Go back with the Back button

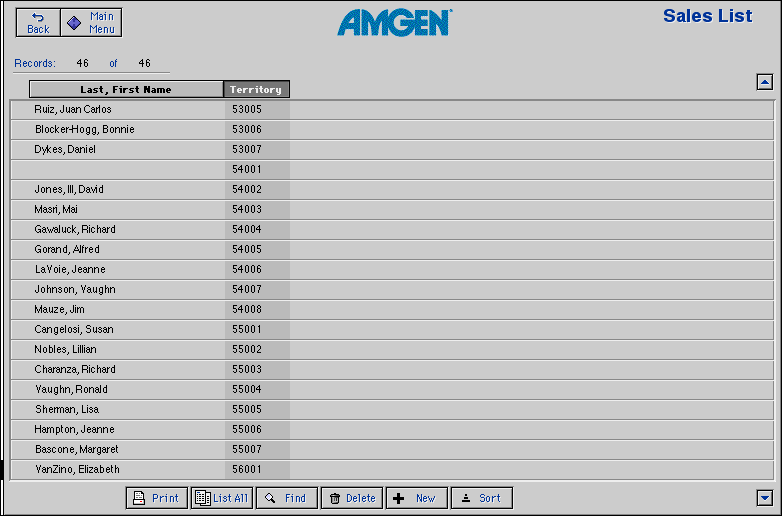(x=38, y=23)
